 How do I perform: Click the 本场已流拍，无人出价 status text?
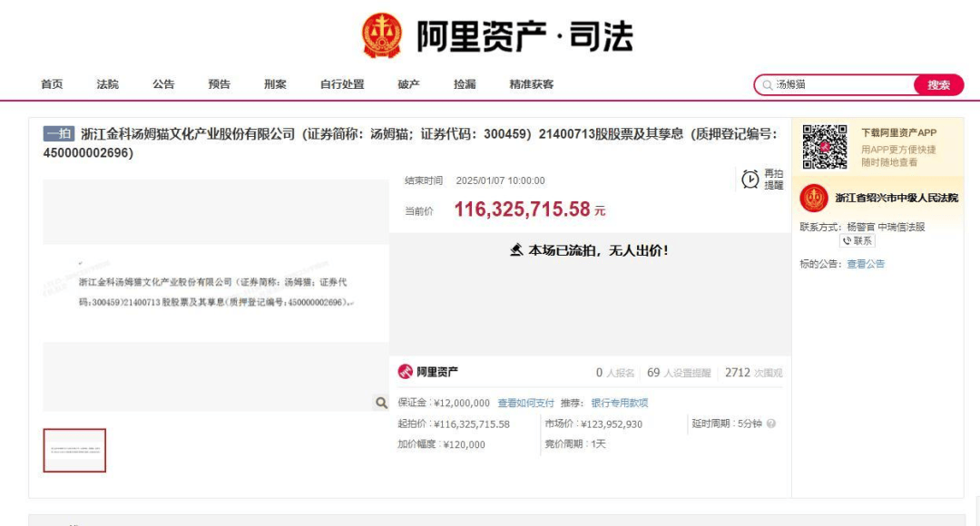(x=598, y=250)
